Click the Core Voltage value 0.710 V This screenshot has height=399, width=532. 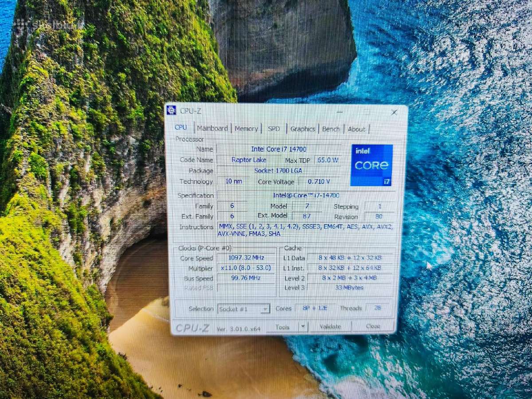(x=320, y=182)
